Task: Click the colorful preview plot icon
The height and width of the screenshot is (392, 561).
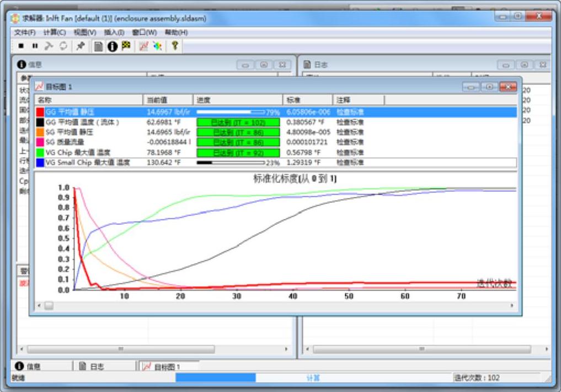Action: (x=157, y=46)
